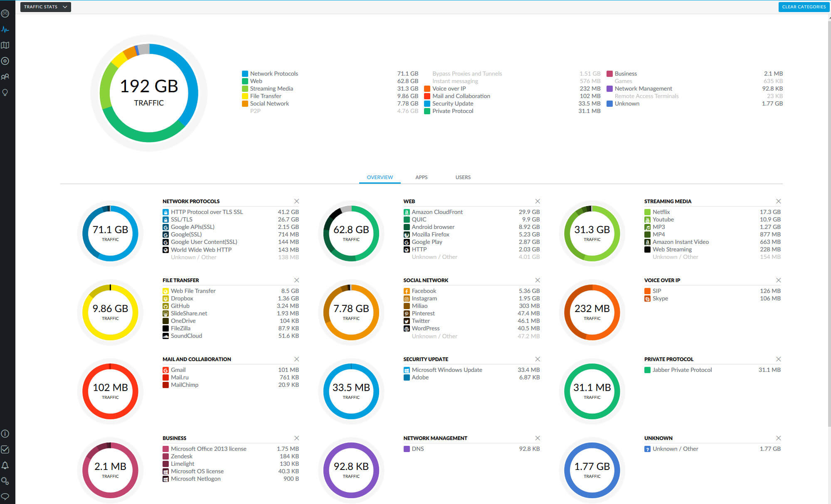Click the 62.8 GB Web donut chart

click(351, 234)
